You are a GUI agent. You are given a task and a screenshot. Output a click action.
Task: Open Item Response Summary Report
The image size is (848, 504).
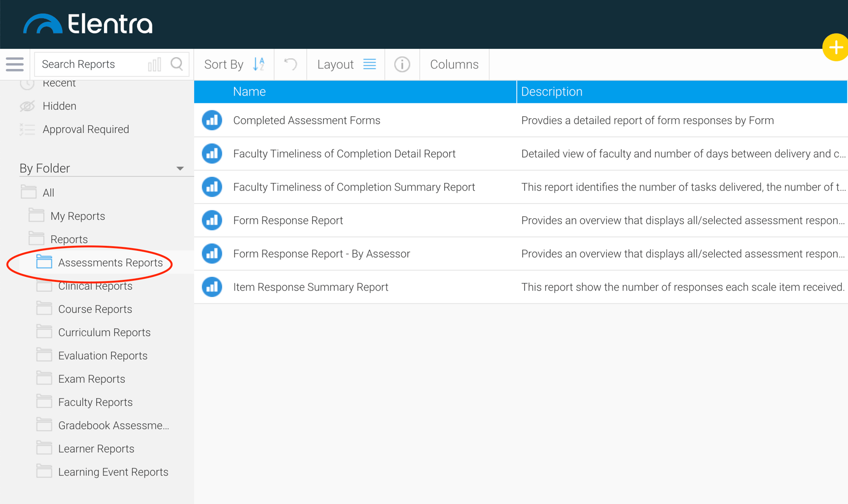310,287
